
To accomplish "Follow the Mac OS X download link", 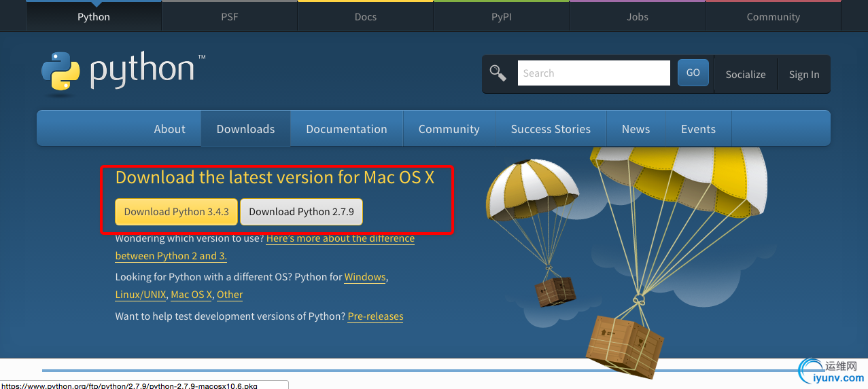I will [x=192, y=295].
